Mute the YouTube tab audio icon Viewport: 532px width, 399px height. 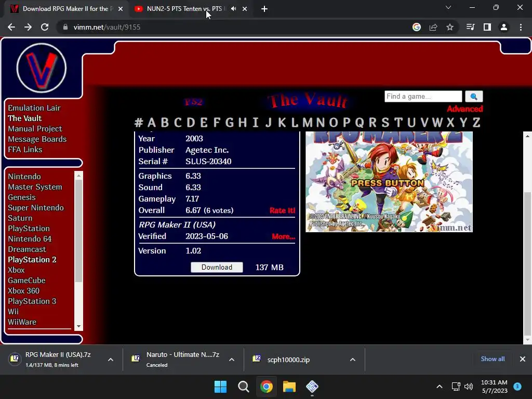coord(233,9)
